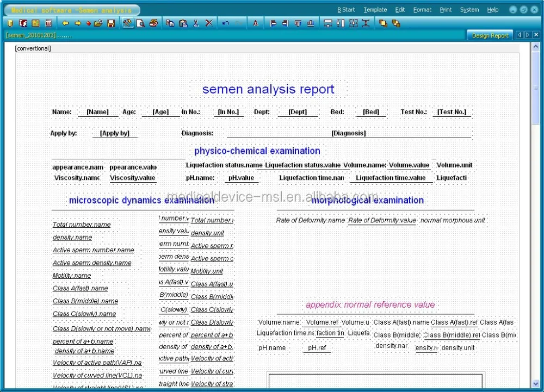Click the undo arrow icon
The width and height of the screenshot is (544, 392).
tap(226, 23)
